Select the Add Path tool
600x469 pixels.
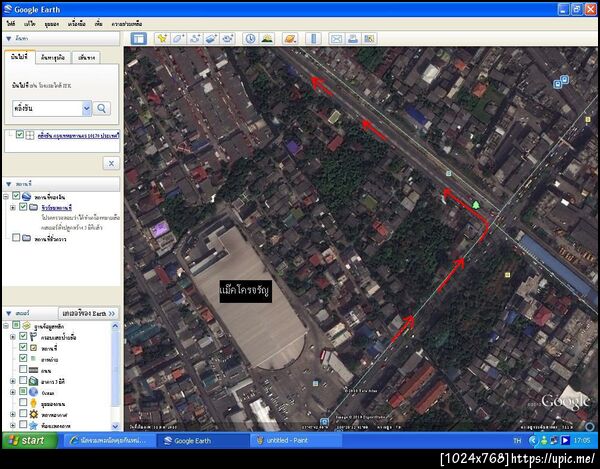[195, 39]
